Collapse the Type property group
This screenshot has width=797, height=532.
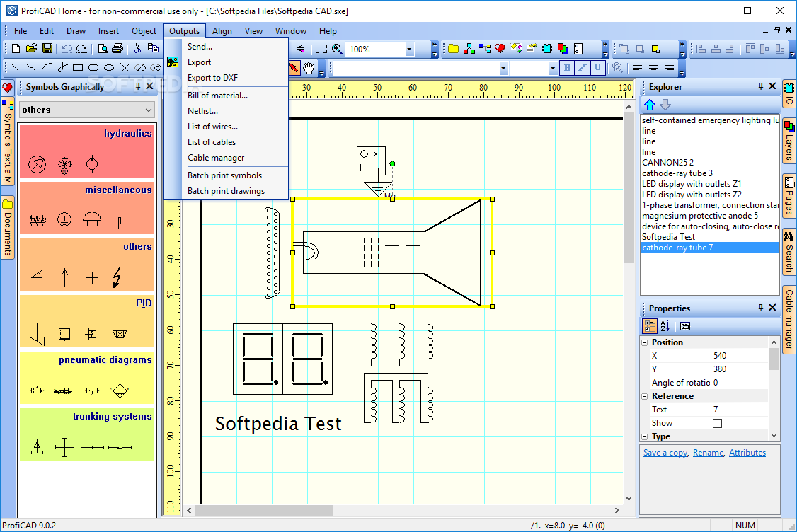(x=645, y=436)
